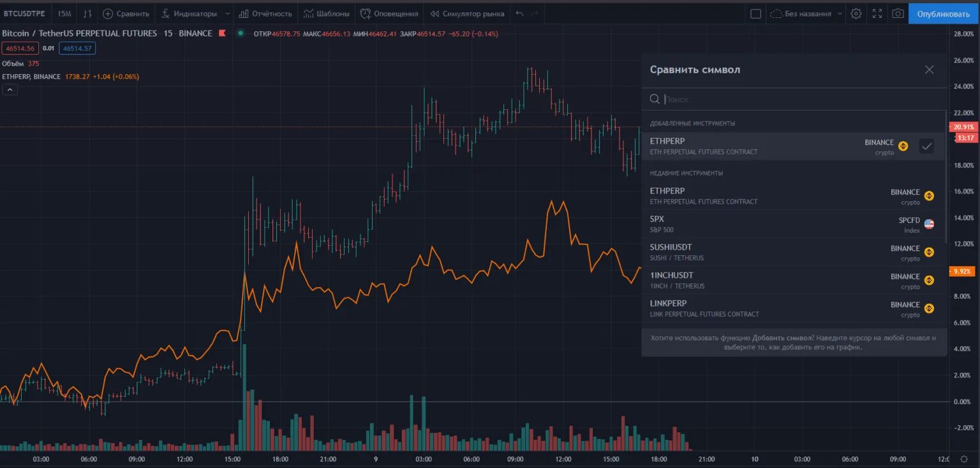Add 1INCHUSDT to comparison
Screen dimensions: 980x468
793,280
